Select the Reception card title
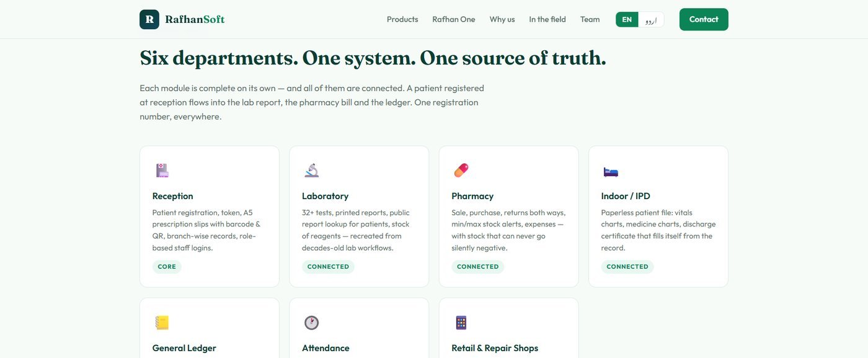 173,196
